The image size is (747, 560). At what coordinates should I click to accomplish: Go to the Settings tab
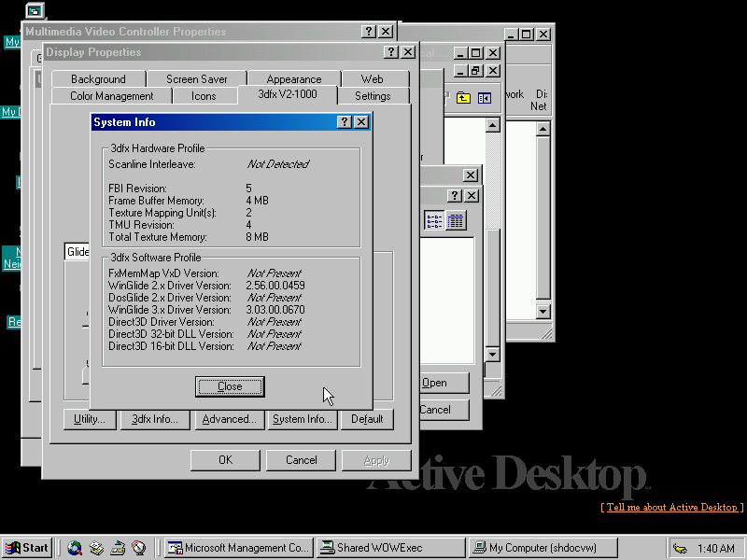click(x=373, y=96)
